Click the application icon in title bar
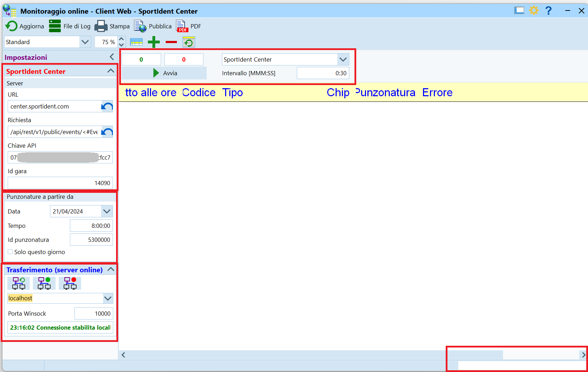Image resolution: width=588 pixels, height=372 pixels. pyautogui.click(x=9, y=10)
